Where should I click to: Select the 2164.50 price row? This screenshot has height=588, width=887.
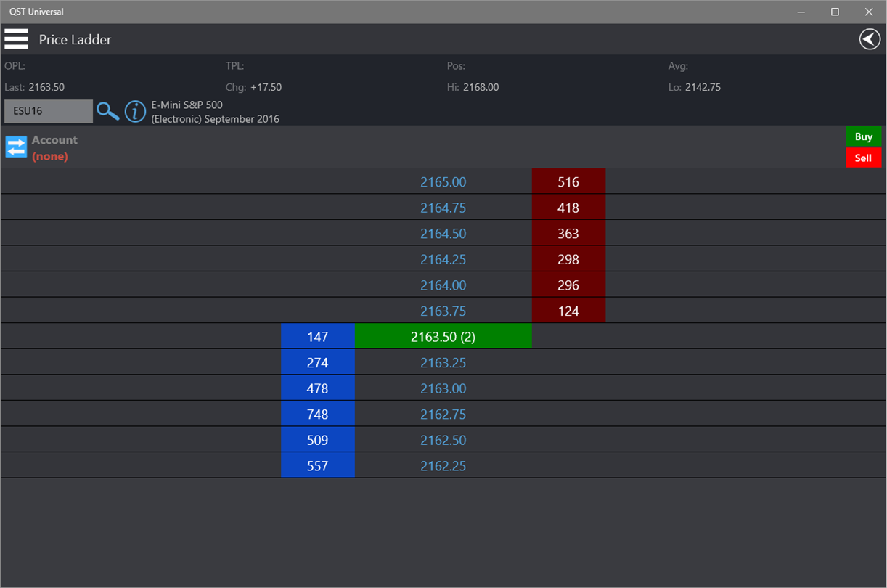444,233
